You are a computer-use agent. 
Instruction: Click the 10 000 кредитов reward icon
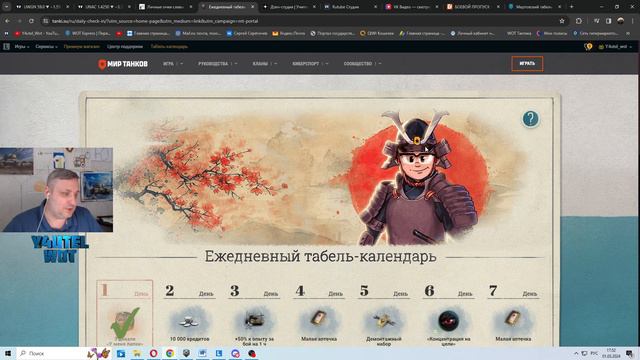(189, 321)
